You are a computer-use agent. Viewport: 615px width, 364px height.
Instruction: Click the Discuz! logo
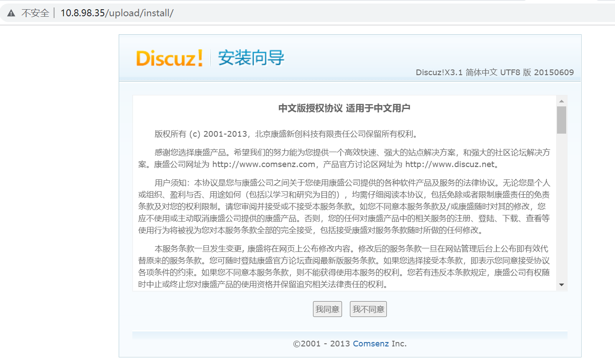tap(170, 58)
